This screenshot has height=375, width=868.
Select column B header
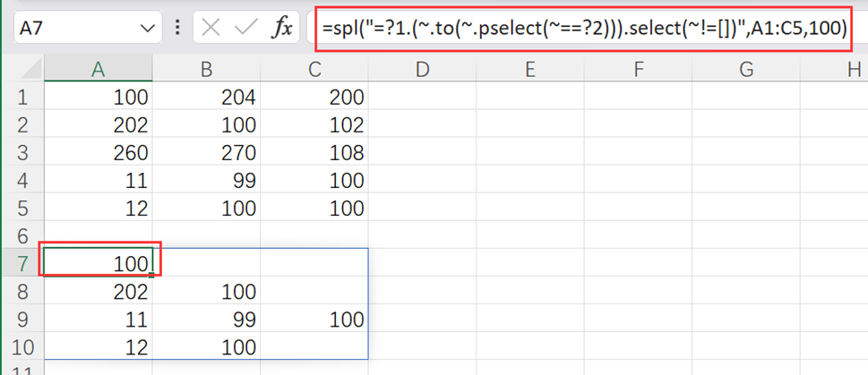coord(206,69)
